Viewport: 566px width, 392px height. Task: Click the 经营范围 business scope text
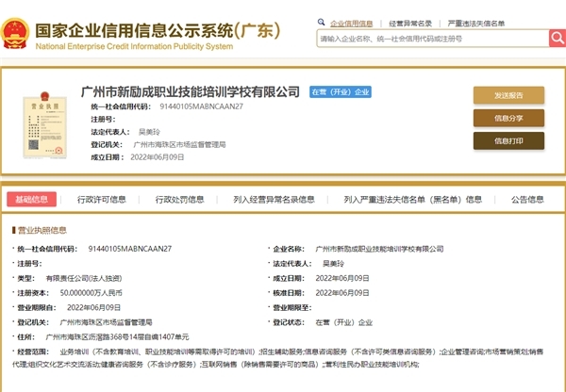pos(277,358)
